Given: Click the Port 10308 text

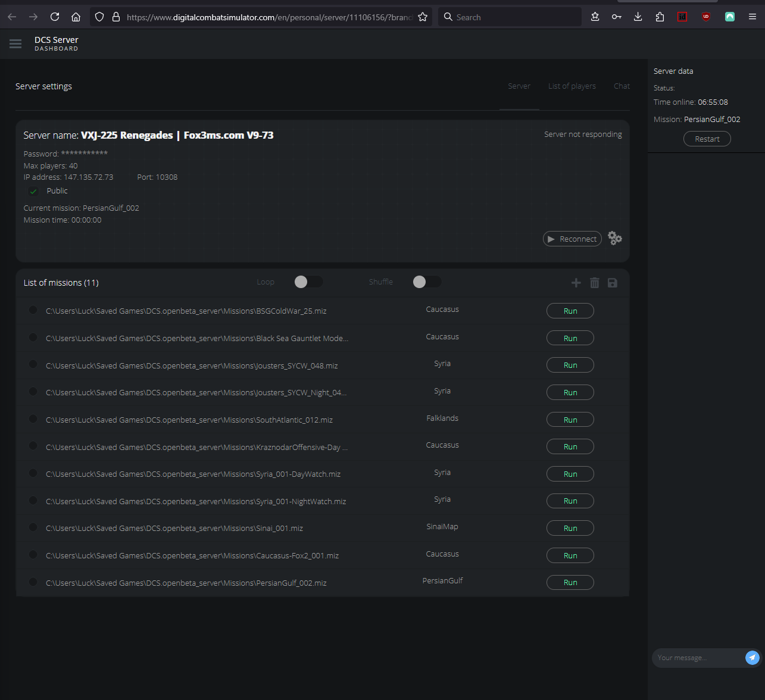Looking at the screenshot, I should click(157, 177).
